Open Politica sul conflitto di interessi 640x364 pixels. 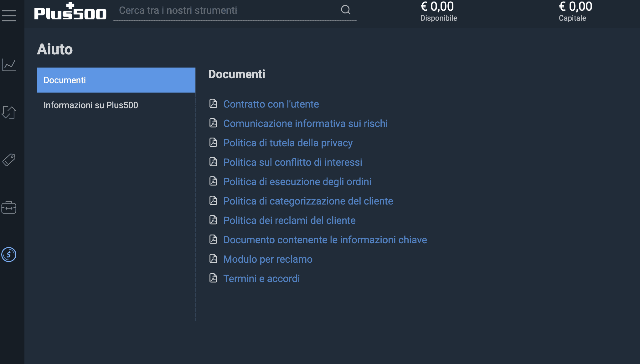click(292, 162)
